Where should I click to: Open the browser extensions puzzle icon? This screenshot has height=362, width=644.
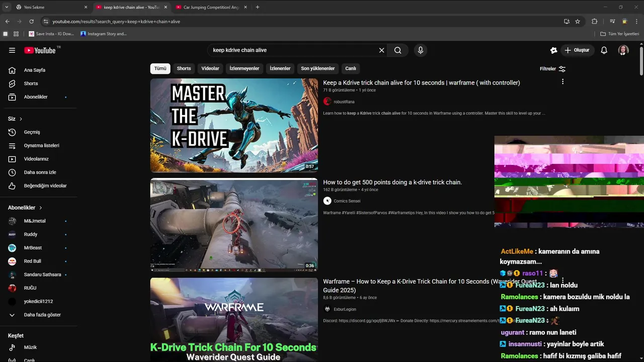pos(594,22)
